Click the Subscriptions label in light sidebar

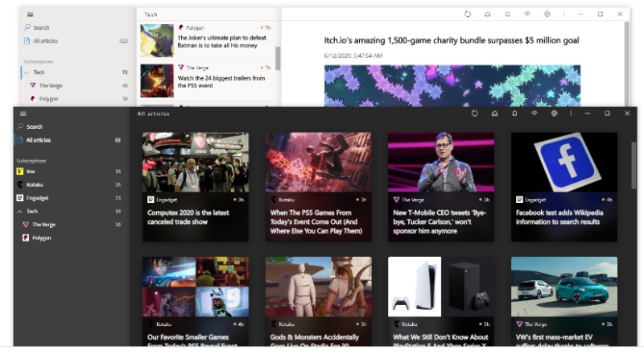click(38, 62)
